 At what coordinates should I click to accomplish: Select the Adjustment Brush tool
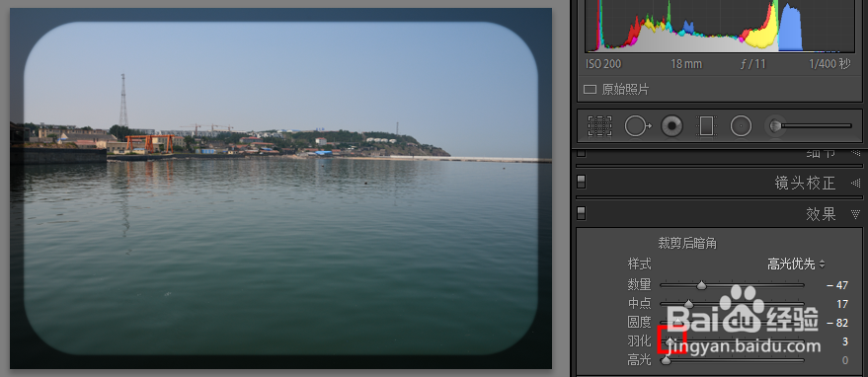pyautogui.click(x=809, y=126)
